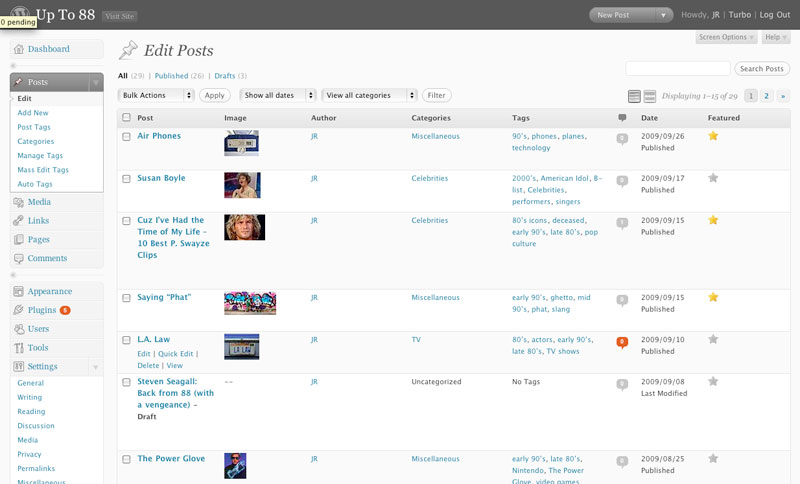This screenshot has height=484, width=800.
Task: Show only Drafts posts
Action: pyautogui.click(x=224, y=76)
